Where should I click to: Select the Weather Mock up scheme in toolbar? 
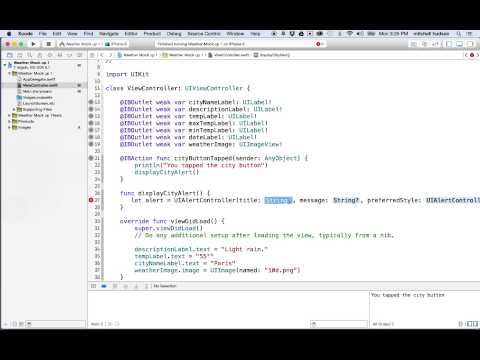(x=79, y=44)
